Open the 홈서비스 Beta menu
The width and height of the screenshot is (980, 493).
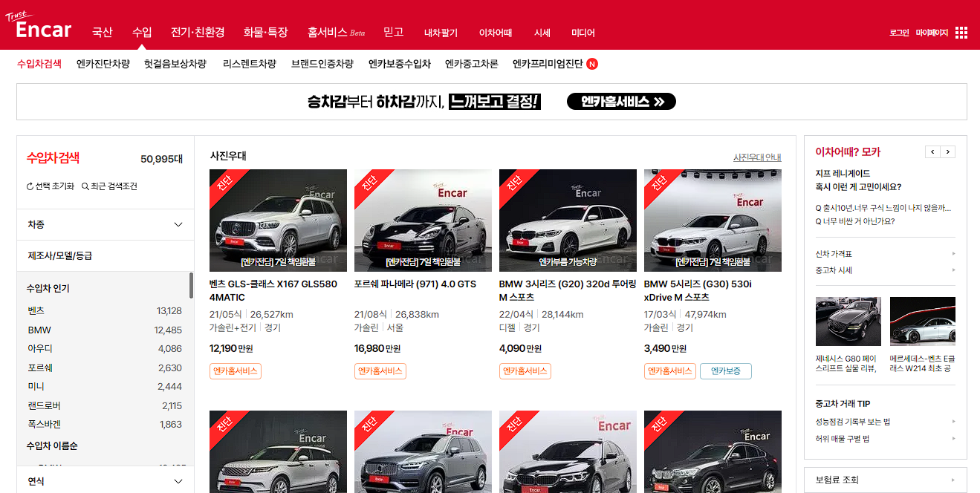point(336,33)
